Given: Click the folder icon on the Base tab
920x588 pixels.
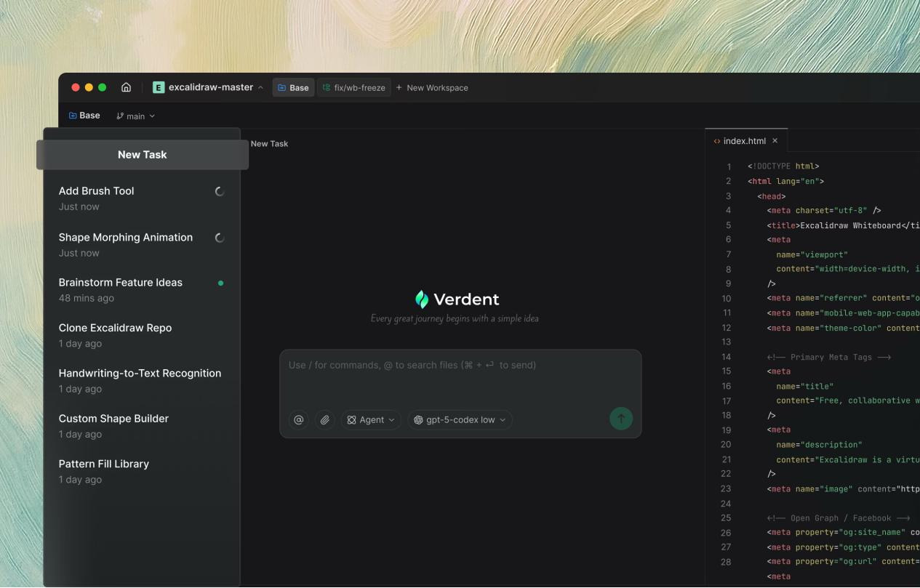Looking at the screenshot, I should [283, 87].
